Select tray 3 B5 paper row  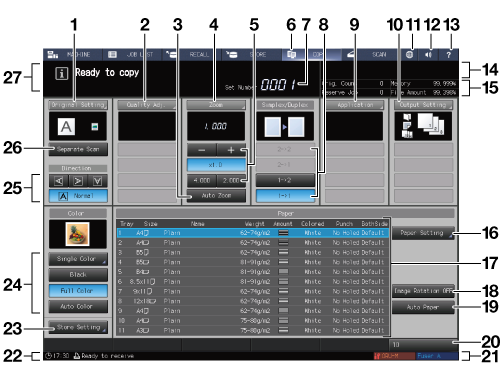pyautogui.click(x=253, y=252)
